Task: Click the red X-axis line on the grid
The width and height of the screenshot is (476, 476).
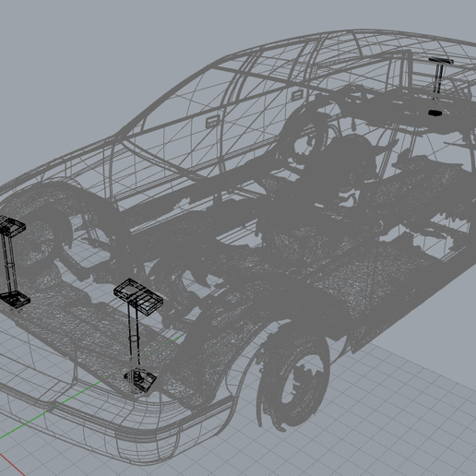Action: (12, 464)
